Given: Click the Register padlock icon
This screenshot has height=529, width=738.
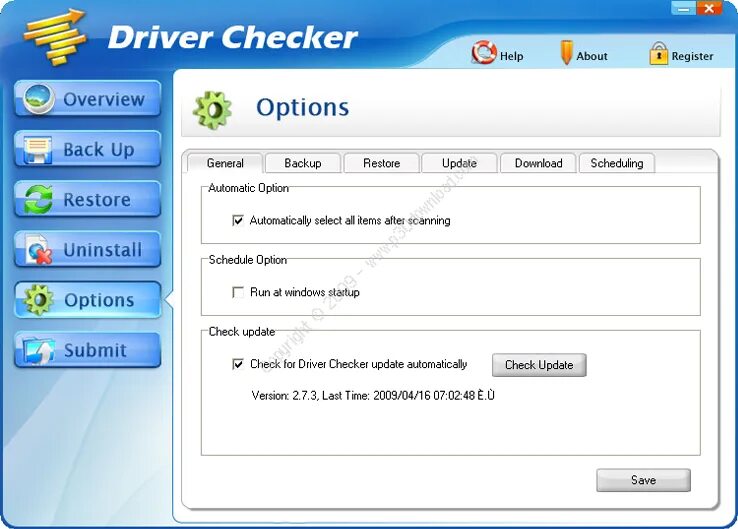Looking at the screenshot, I should pos(658,53).
